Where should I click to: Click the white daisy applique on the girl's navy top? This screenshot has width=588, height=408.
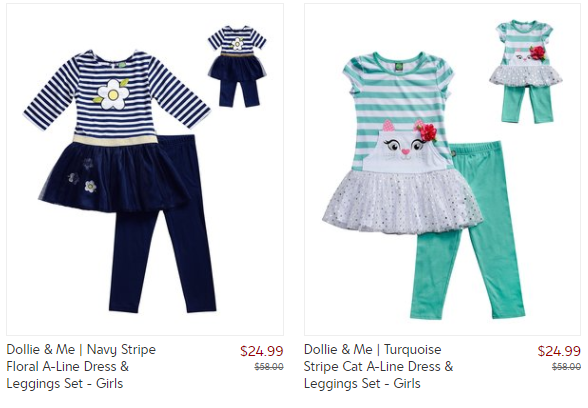(112, 94)
